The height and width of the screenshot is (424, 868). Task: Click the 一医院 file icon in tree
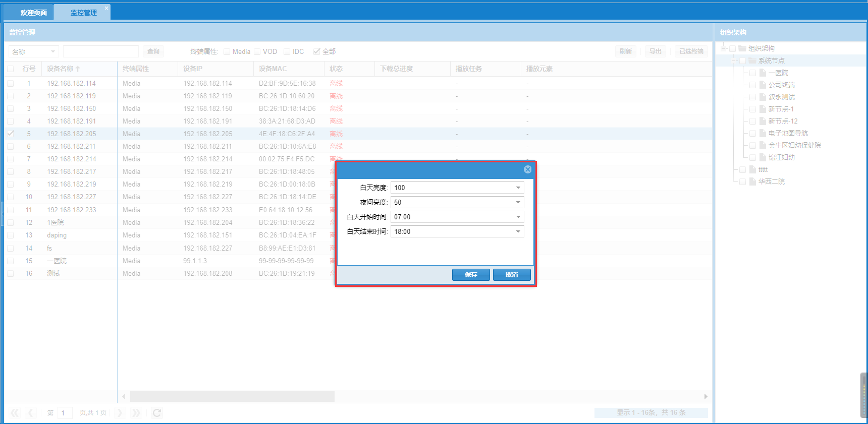tap(763, 73)
